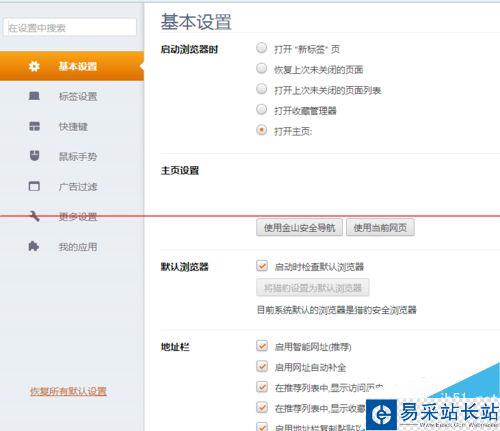Click the puzzle icon beside 我的应用

pos(34,246)
